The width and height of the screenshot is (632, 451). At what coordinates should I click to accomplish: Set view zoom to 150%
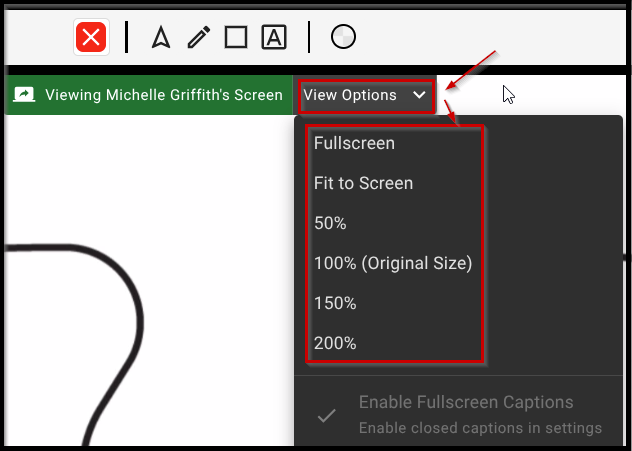[x=335, y=303]
